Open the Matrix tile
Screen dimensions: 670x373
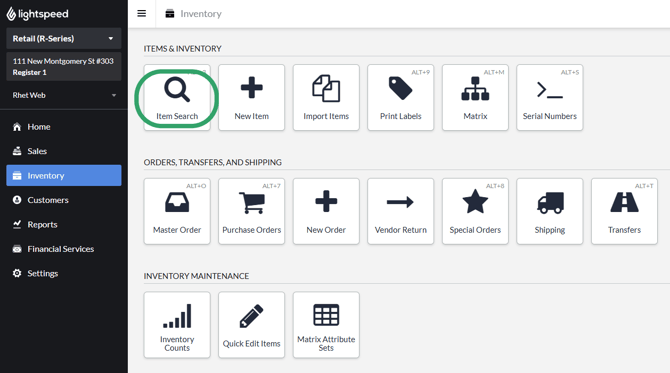pos(475,97)
